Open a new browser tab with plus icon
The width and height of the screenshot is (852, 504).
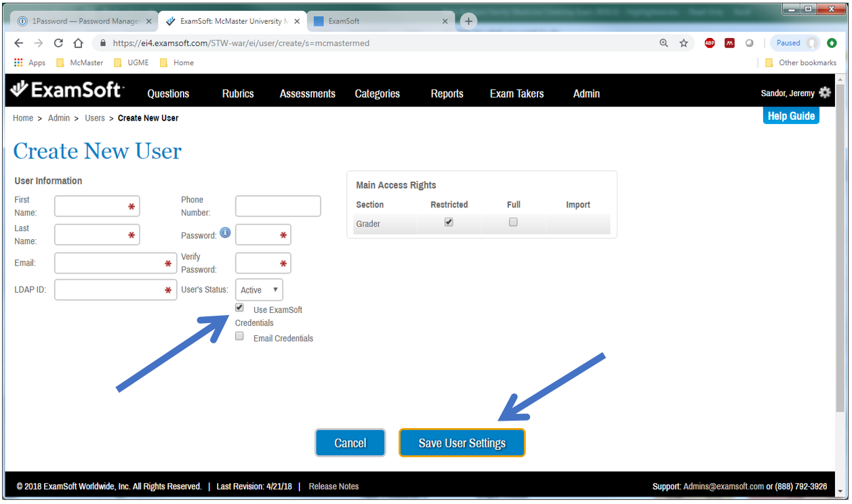pyautogui.click(x=468, y=21)
